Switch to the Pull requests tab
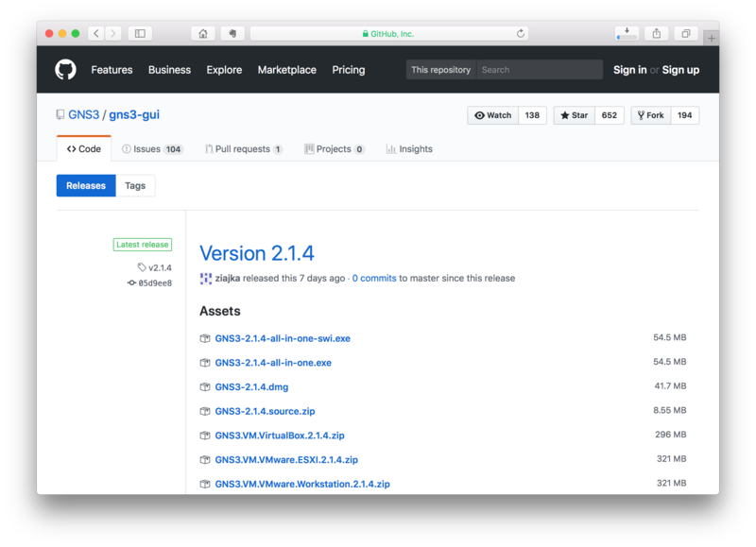 click(244, 149)
